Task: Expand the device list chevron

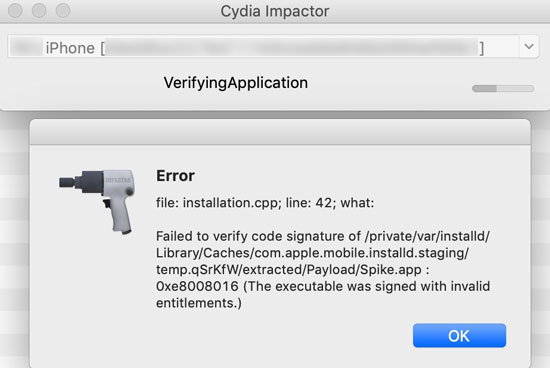Action: coord(529,46)
